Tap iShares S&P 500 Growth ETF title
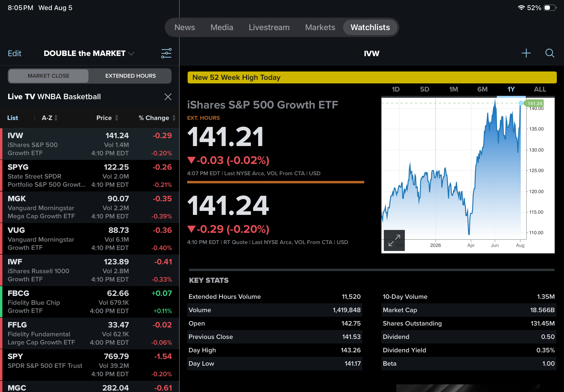 [262, 105]
